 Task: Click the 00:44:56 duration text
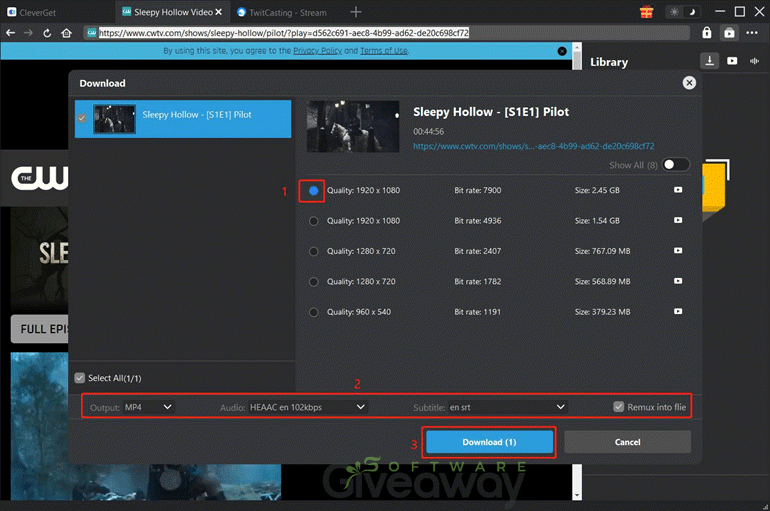(428, 131)
